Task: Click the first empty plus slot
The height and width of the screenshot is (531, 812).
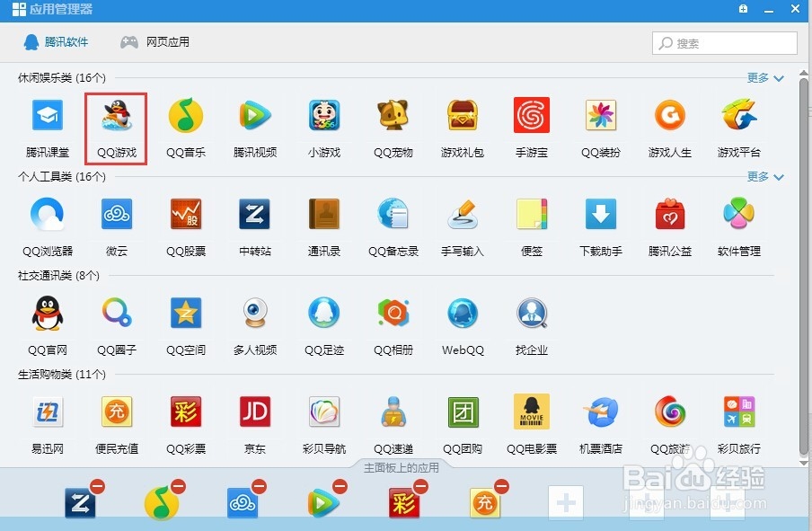Action: [x=566, y=502]
